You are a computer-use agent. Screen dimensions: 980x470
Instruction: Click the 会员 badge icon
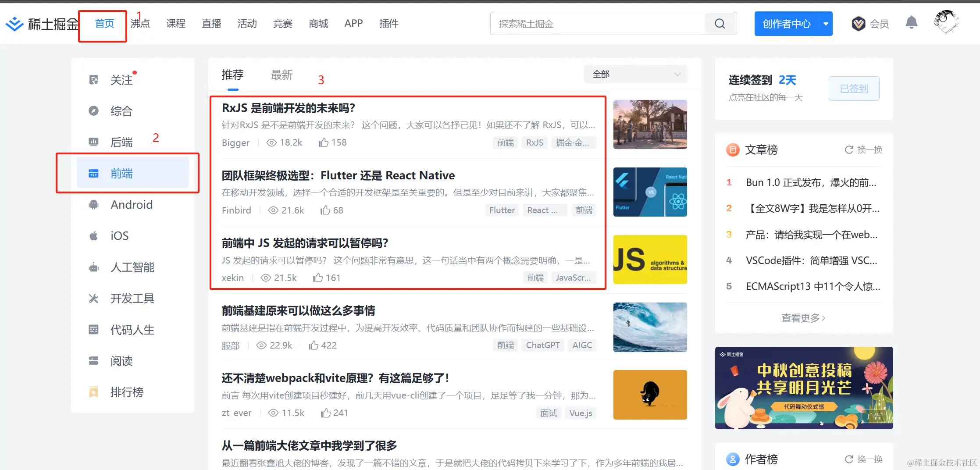click(859, 24)
